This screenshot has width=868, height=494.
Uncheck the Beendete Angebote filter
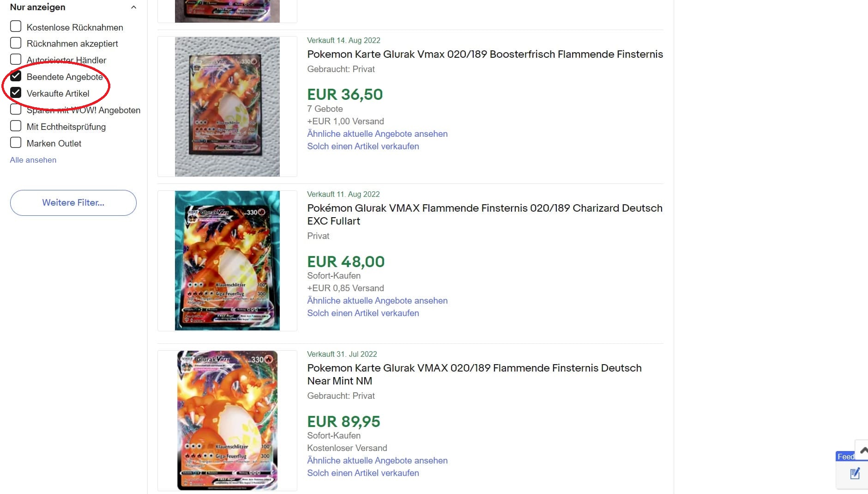16,76
